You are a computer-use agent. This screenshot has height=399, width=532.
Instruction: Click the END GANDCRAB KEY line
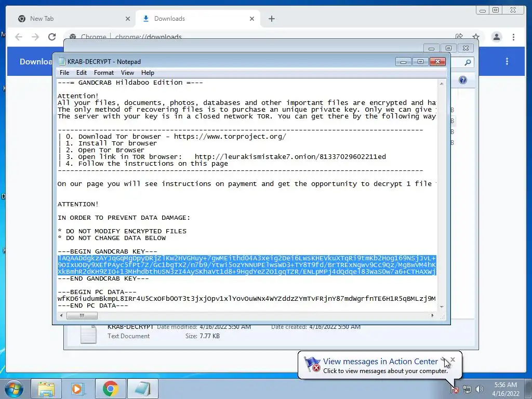[103, 278]
